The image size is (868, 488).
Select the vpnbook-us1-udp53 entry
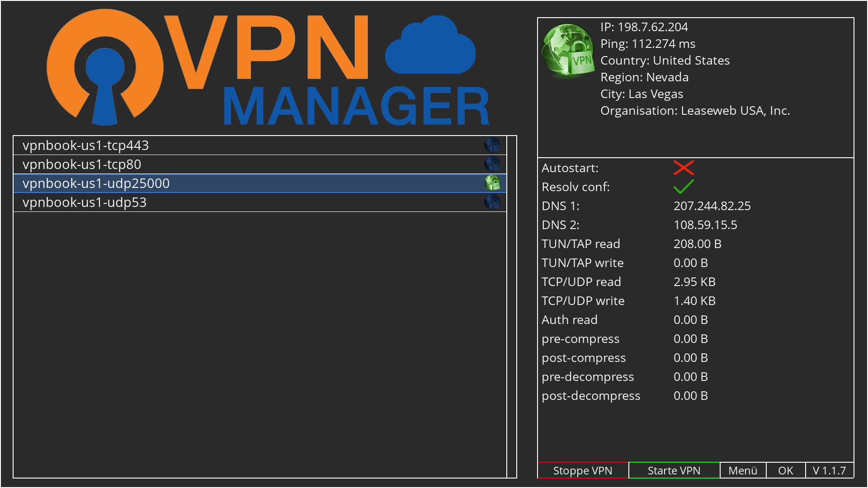tap(85, 202)
